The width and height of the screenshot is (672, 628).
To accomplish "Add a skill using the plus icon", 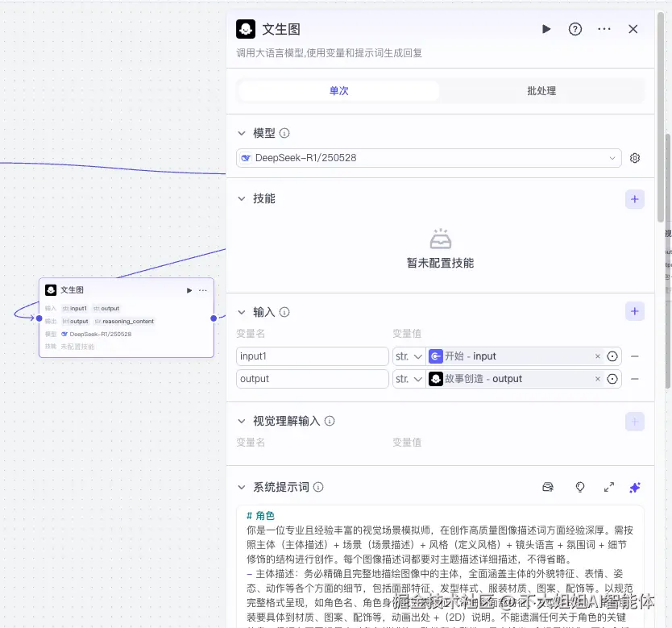I will pos(635,198).
